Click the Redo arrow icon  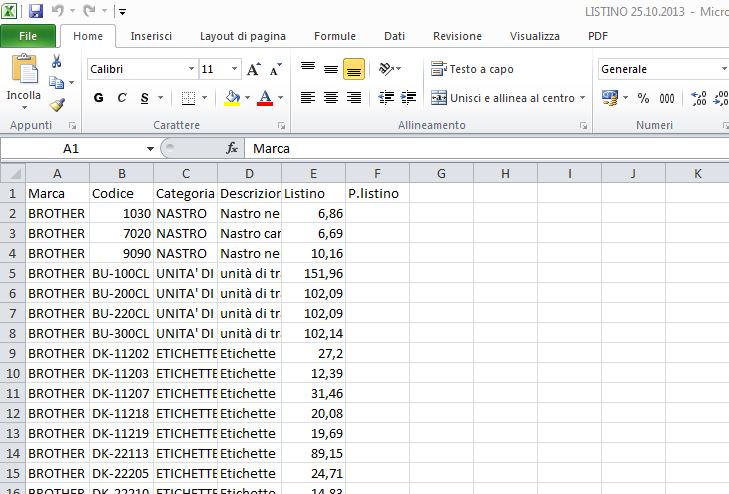[89, 11]
